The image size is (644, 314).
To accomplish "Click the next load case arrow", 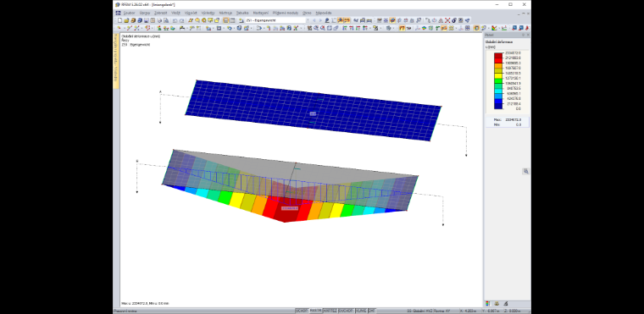I will 320,20.
